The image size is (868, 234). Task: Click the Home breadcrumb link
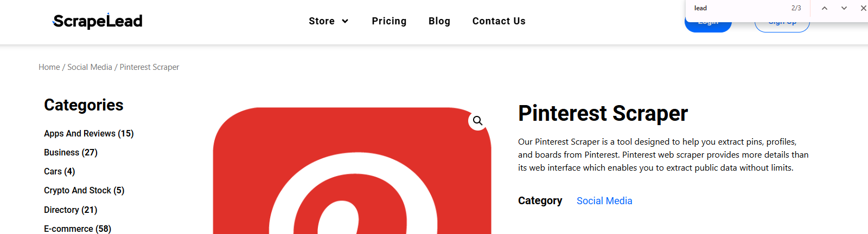click(x=49, y=67)
